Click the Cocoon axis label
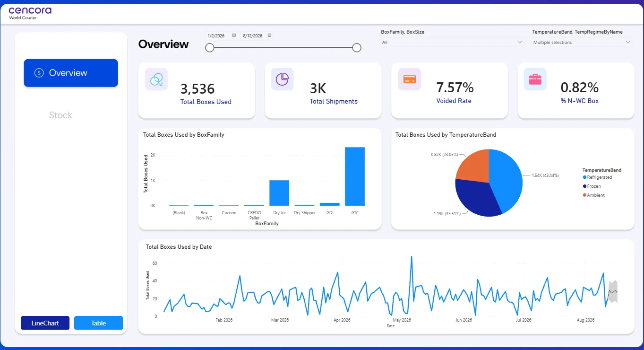 click(229, 213)
